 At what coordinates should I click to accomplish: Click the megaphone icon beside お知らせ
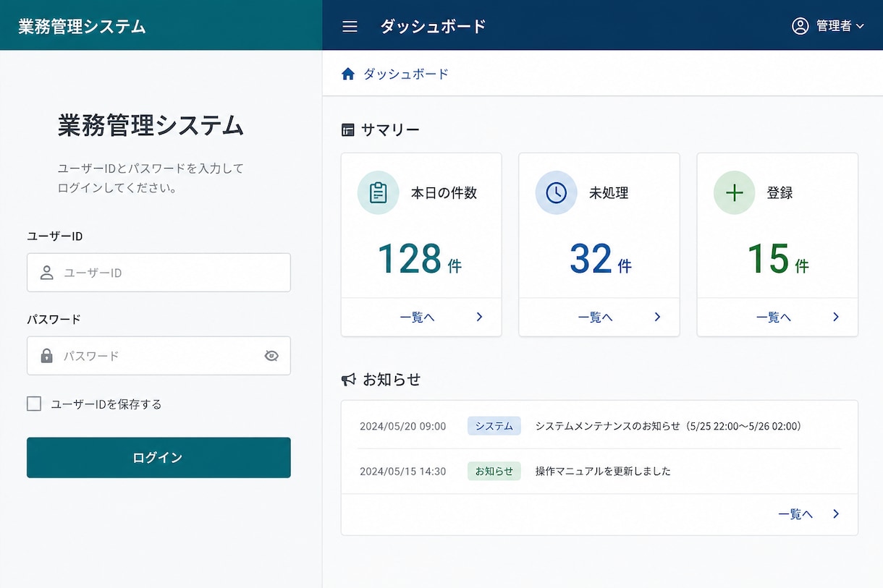(x=349, y=380)
